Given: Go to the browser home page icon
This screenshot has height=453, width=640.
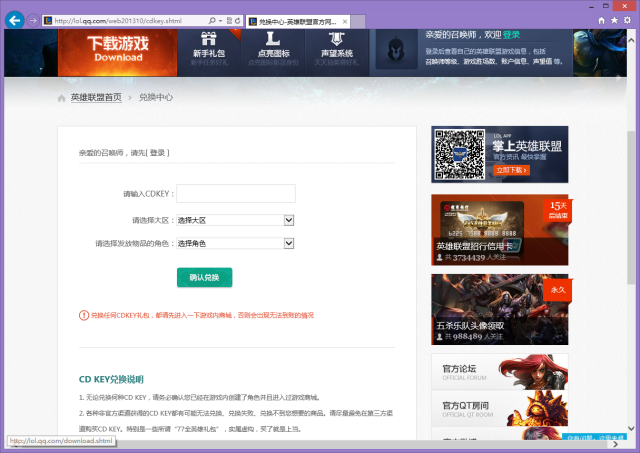Looking at the screenshot, I should pos(601,20).
